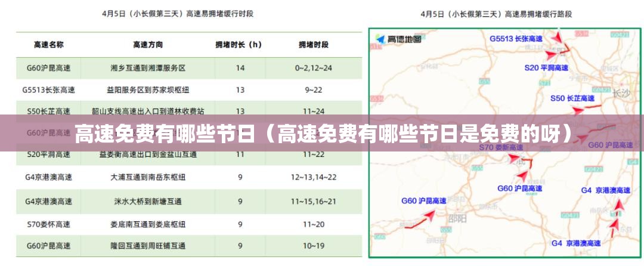The width and height of the screenshot is (644, 266).
Task: Click the S70 娄新高速 map label
Action: tap(501, 147)
